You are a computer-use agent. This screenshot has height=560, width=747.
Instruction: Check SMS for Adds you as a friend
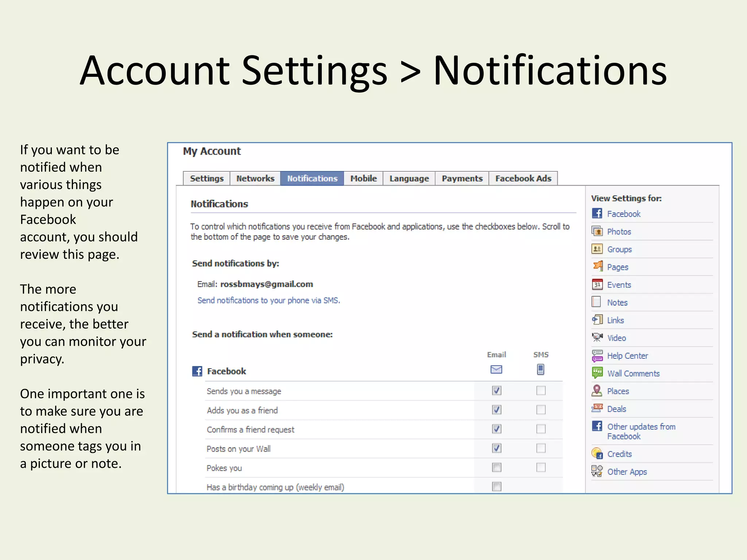pyautogui.click(x=541, y=410)
